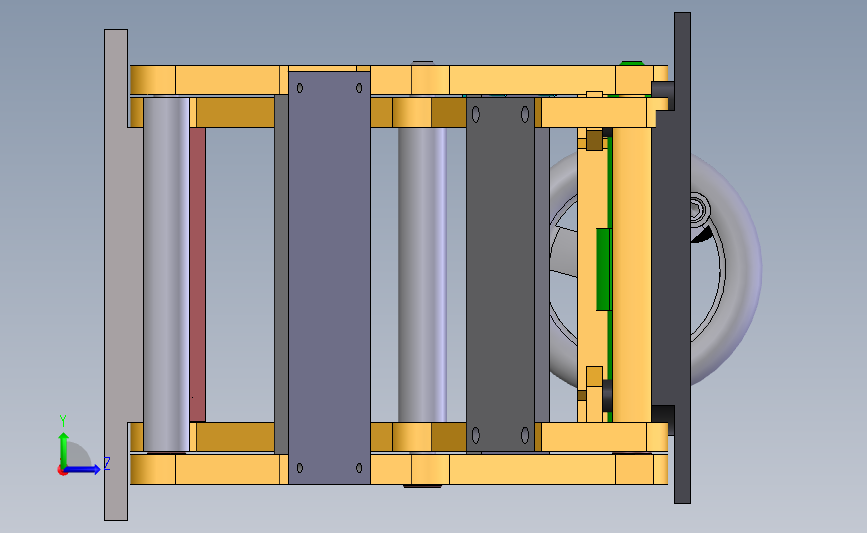
Task: Select the maroon red vertical bar
Action: click(x=197, y=274)
